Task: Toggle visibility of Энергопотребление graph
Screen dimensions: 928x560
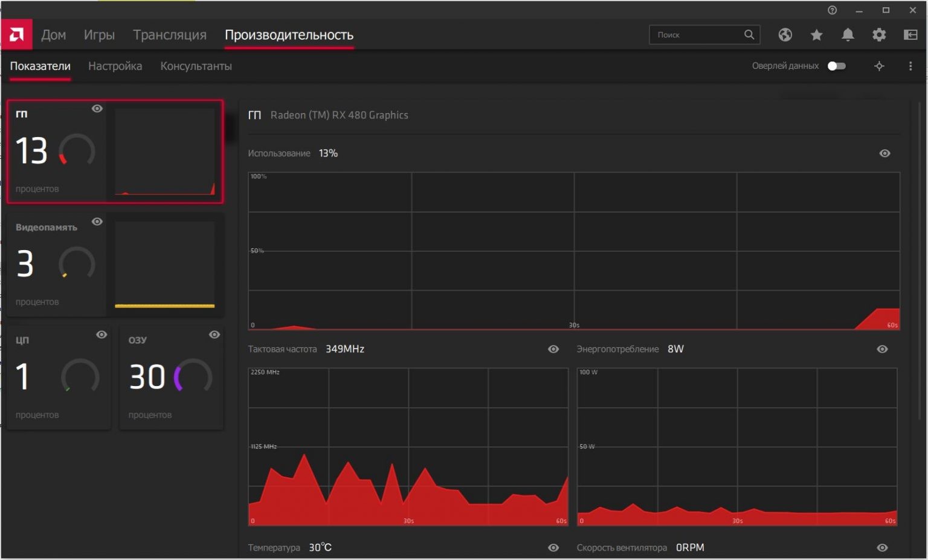Action: (882, 349)
